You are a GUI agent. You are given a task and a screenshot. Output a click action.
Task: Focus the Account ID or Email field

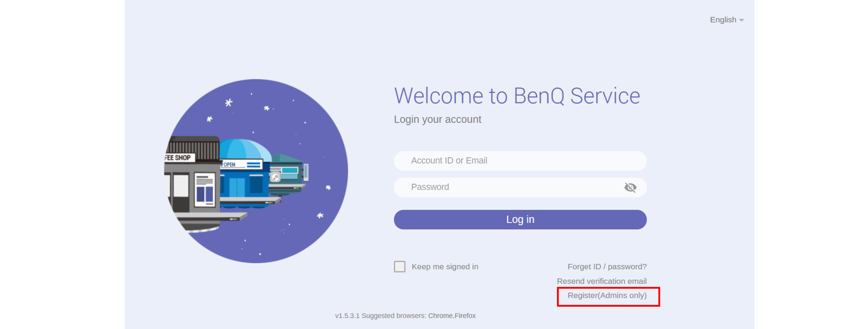520,161
